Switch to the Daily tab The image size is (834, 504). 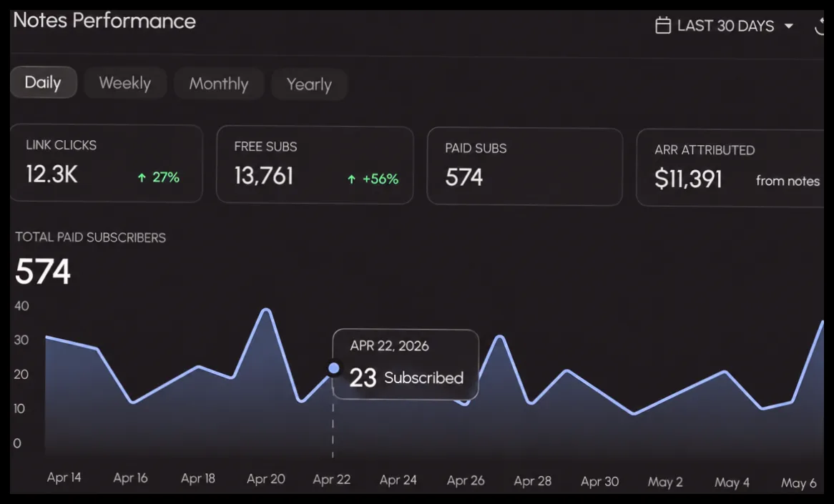pos(43,82)
